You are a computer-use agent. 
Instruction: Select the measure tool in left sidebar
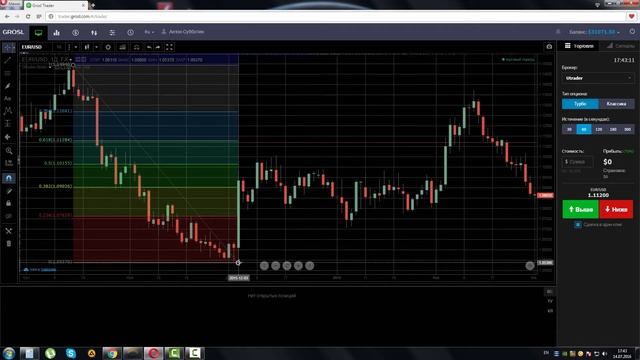tap(9, 163)
